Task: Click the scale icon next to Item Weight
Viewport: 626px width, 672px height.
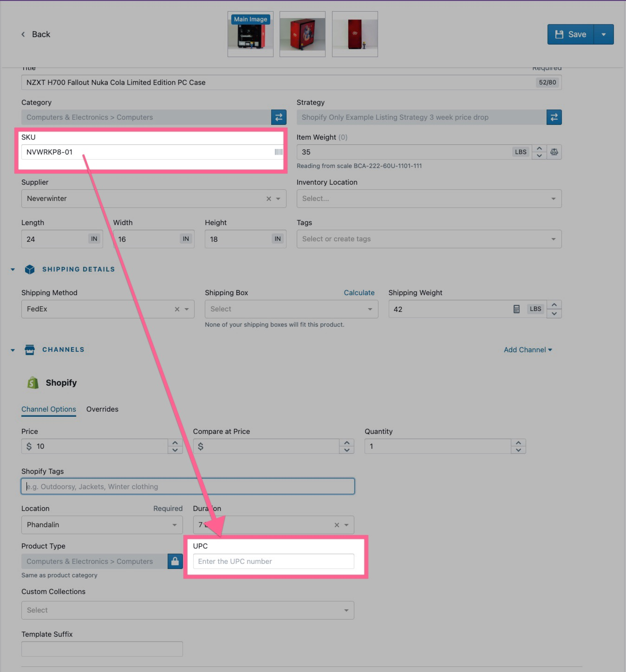Action: click(x=554, y=152)
